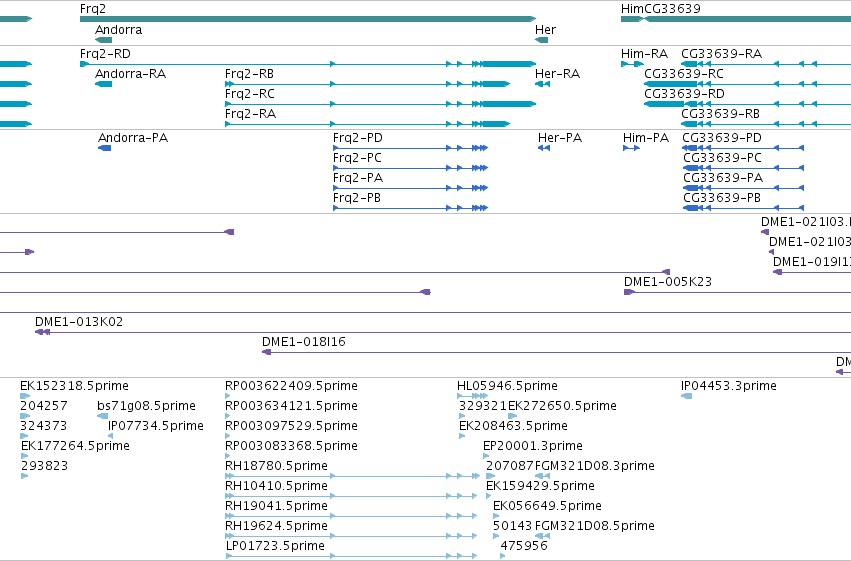The image size is (851, 561).
Task: Click the FGM321D08.5prime EST label
Action: pos(595,526)
